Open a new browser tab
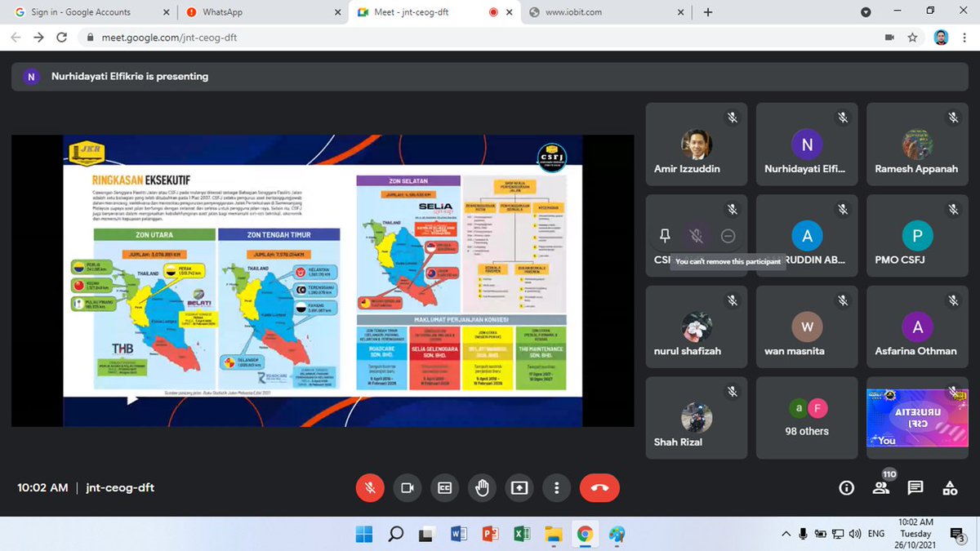 (708, 12)
